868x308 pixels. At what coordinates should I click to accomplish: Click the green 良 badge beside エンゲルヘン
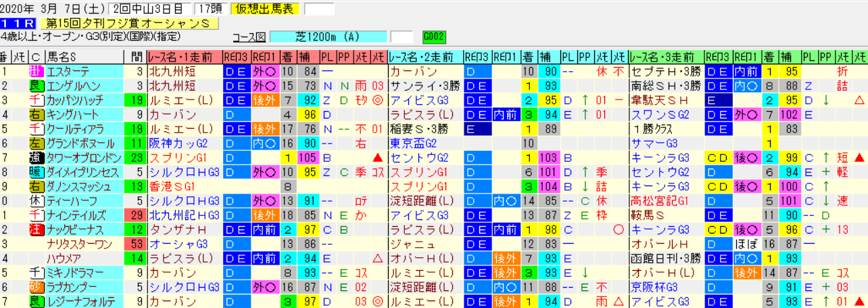pos(36,85)
